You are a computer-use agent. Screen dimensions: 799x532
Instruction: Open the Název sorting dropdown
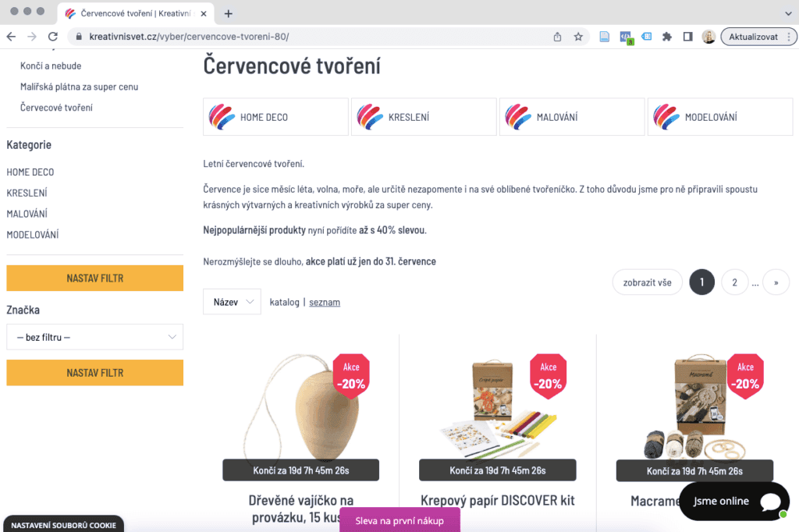[232, 302]
